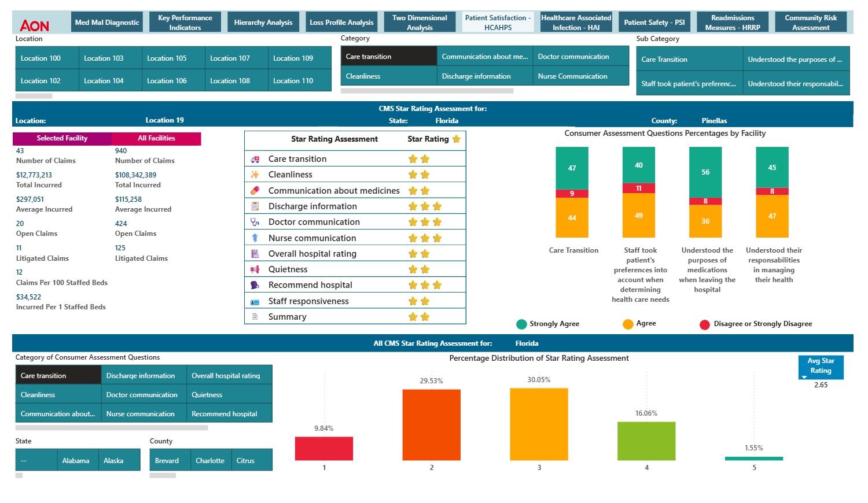Select Alabama in the State slicer

(77, 460)
